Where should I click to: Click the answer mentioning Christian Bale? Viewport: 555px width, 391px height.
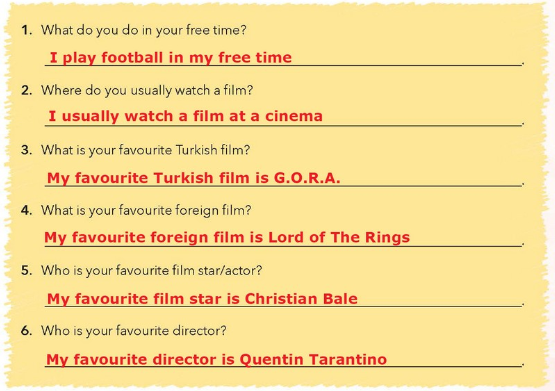point(202,299)
